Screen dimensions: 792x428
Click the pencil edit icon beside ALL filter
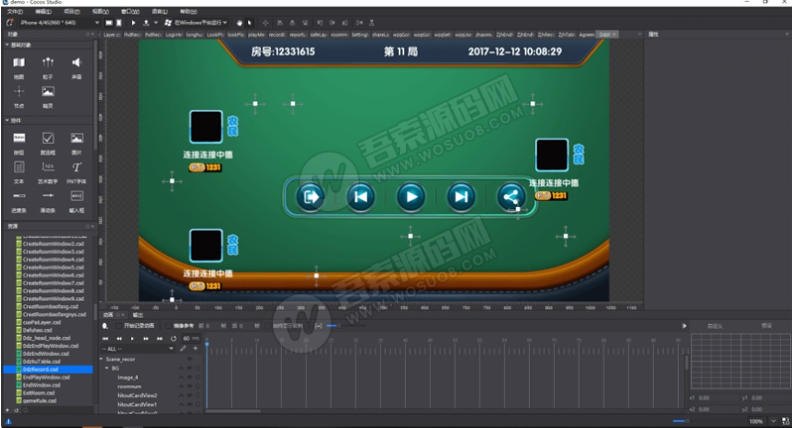[183, 349]
